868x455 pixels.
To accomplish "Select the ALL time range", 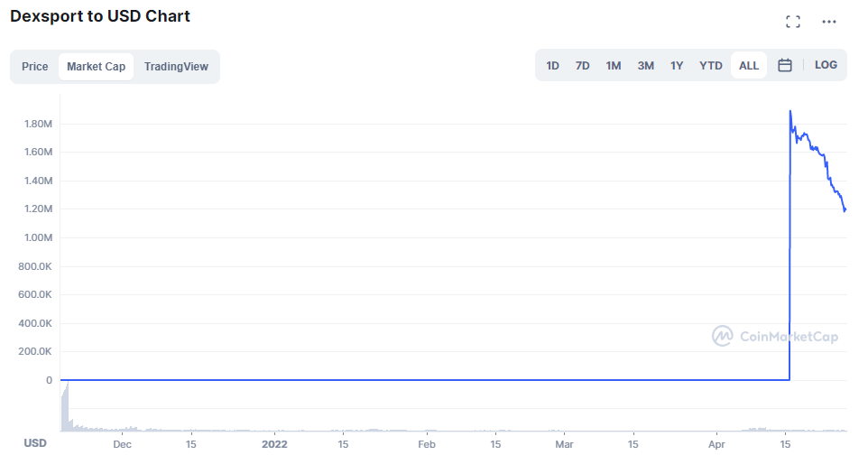I will pos(748,66).
